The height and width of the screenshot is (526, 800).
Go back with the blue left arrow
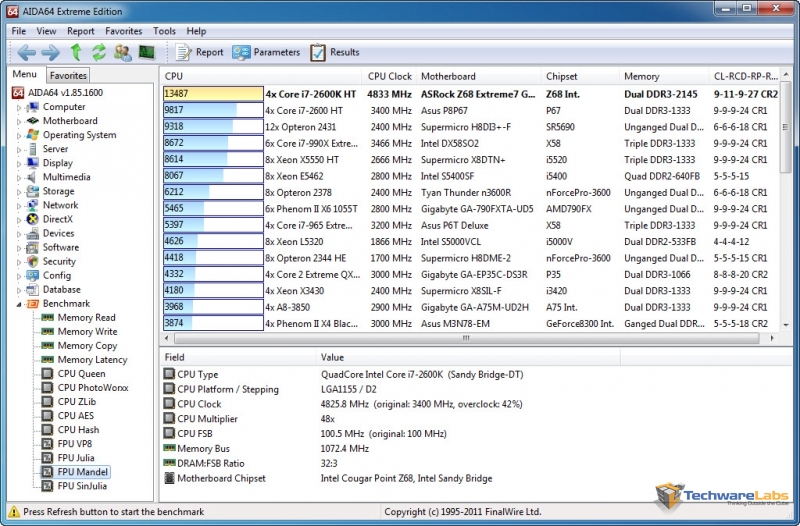(26, 52)
